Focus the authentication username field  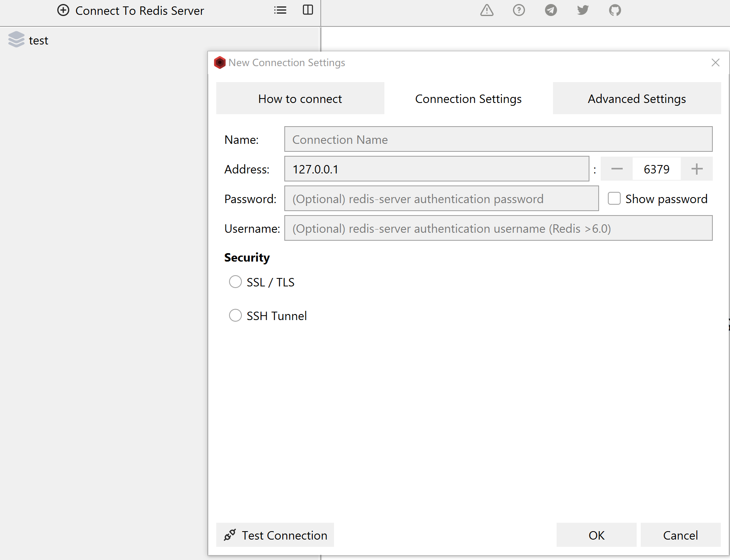point(499,228)
